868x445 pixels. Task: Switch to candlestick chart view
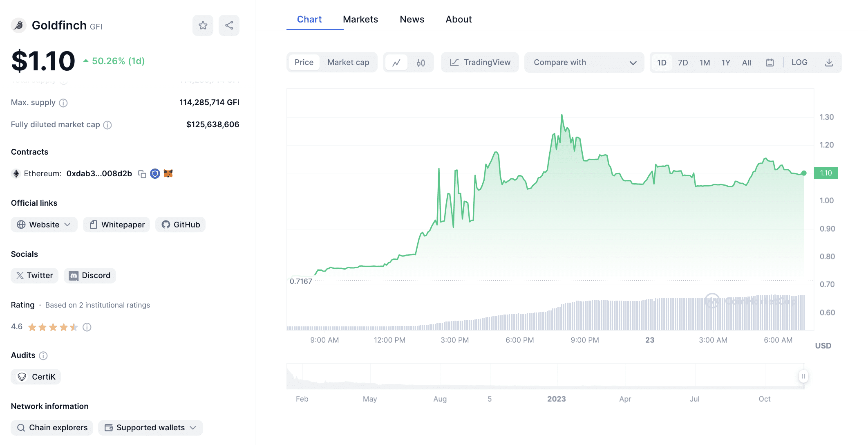(421, 63)
